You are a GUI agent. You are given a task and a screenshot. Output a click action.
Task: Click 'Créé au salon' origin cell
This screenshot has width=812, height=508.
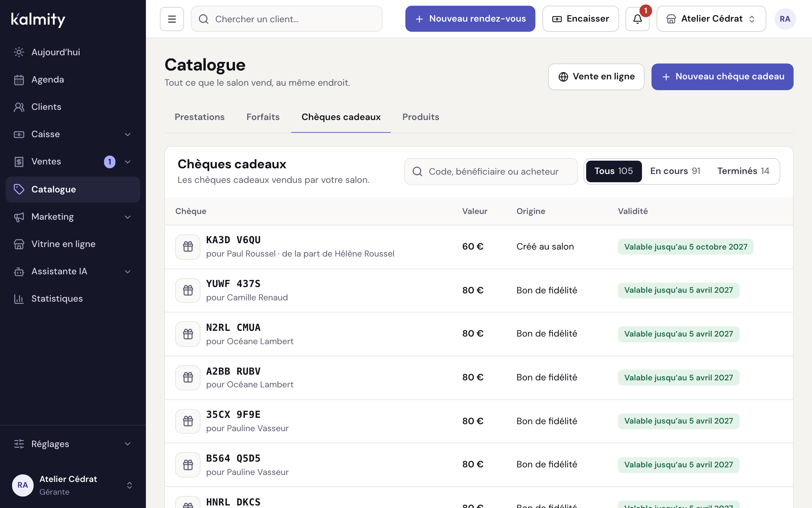545,247
